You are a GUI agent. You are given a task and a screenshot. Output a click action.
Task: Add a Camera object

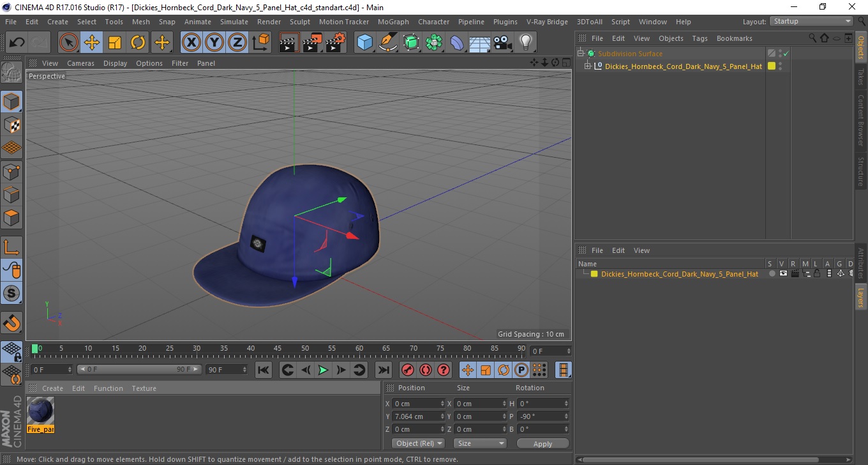point(503,43)
